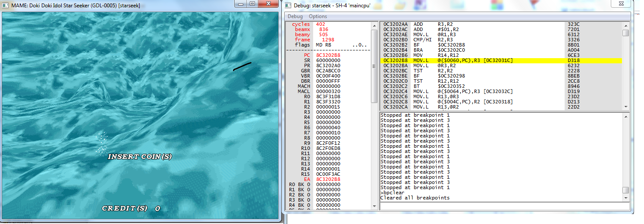The image size is (644, 224).
Task: Click CREDIT(S) 0 text in game window
Action: (x=131, y=208)
